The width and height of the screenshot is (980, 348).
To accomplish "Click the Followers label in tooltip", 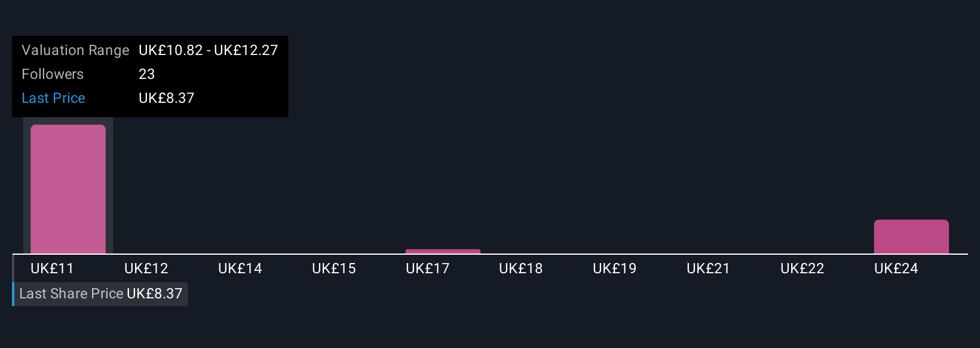I will click(53, 74).
